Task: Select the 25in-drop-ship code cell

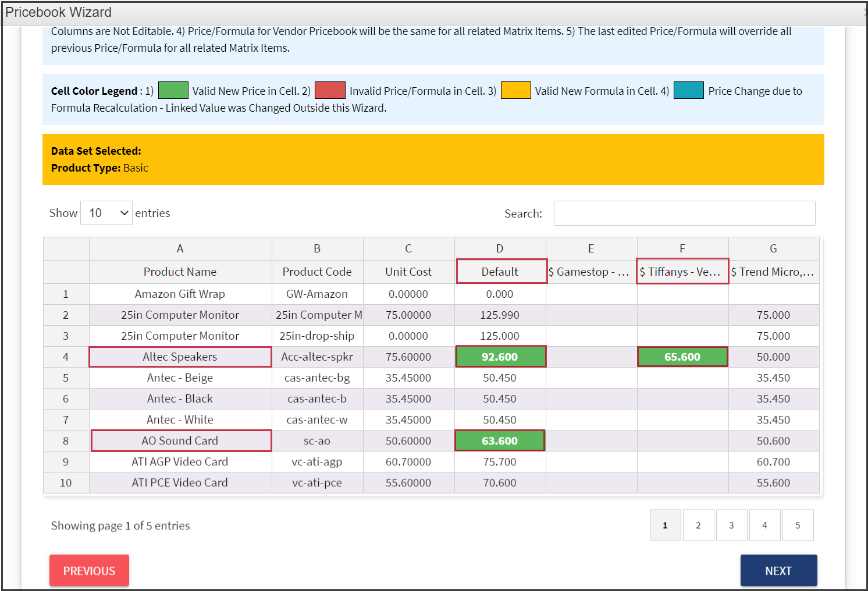Action: (x=317, y=336)
